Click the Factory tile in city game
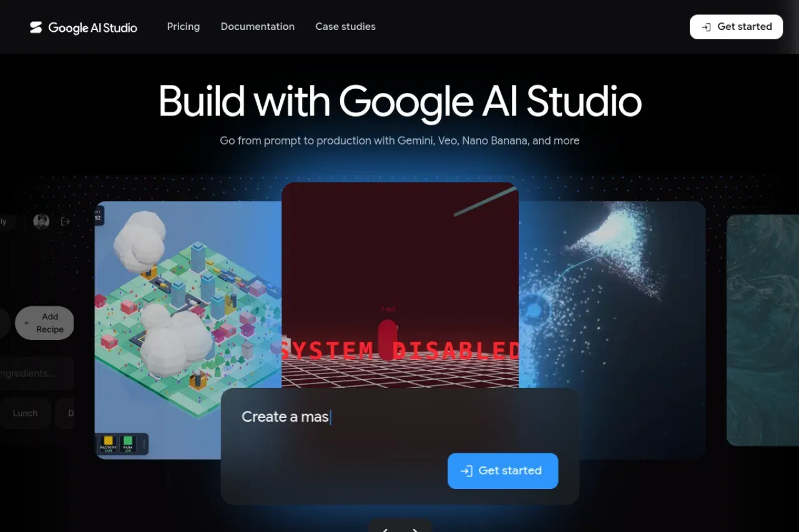This screenshot has width=799, height=532. click(x=108, y=444)
